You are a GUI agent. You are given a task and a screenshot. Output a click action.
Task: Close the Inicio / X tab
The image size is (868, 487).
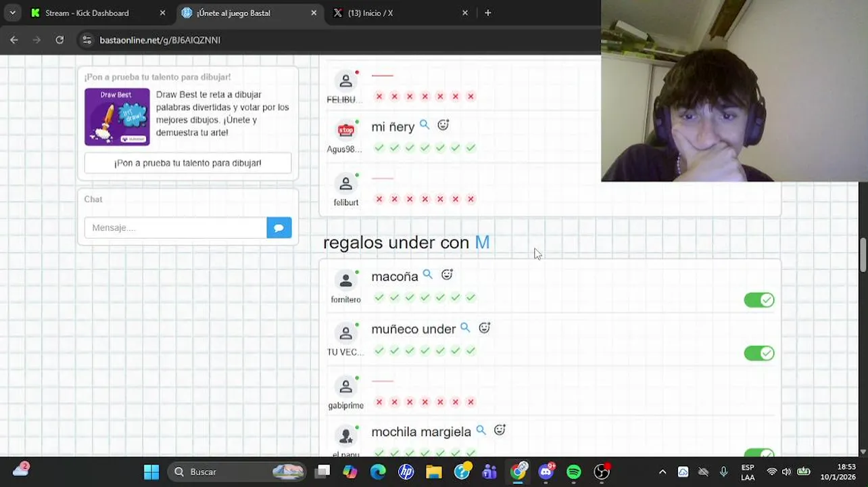(465, 13)
